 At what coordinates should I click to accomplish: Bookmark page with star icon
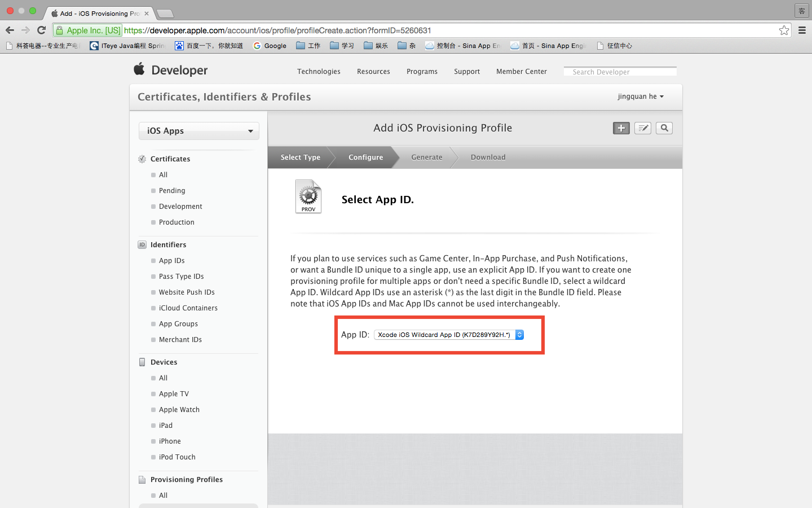(784, 30)
